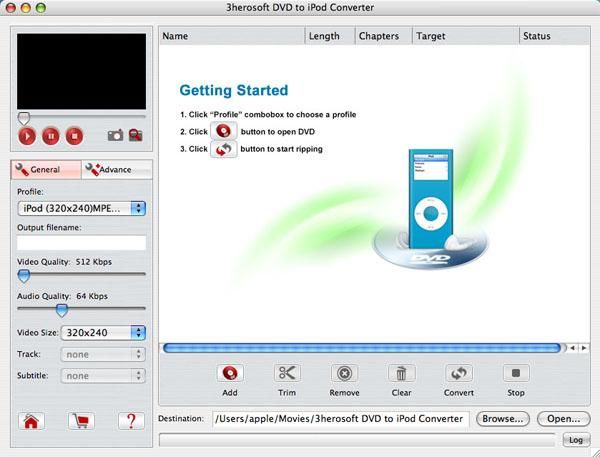The image size is (600, 457).
Task: Click the shopping cart purchase icon
Action: 81,421
